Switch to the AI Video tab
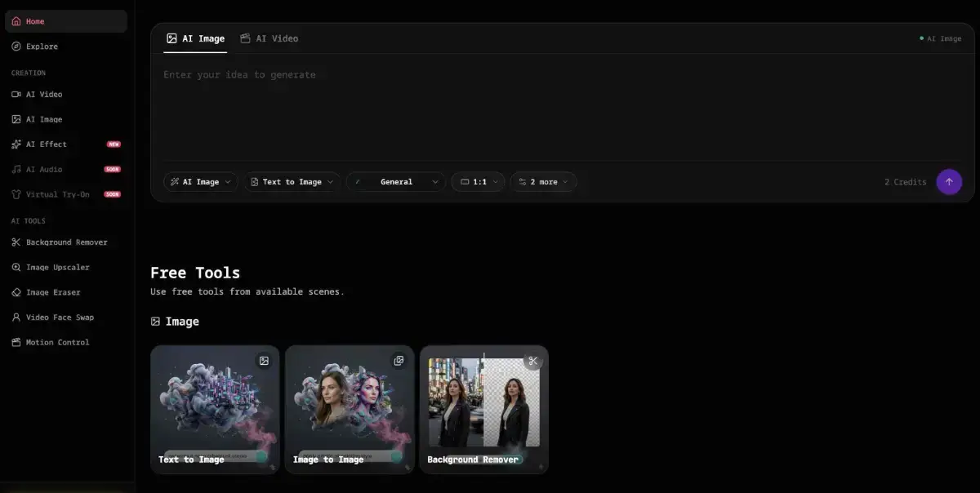The width and height of the screenshot is (980, 493). [269, 38]
